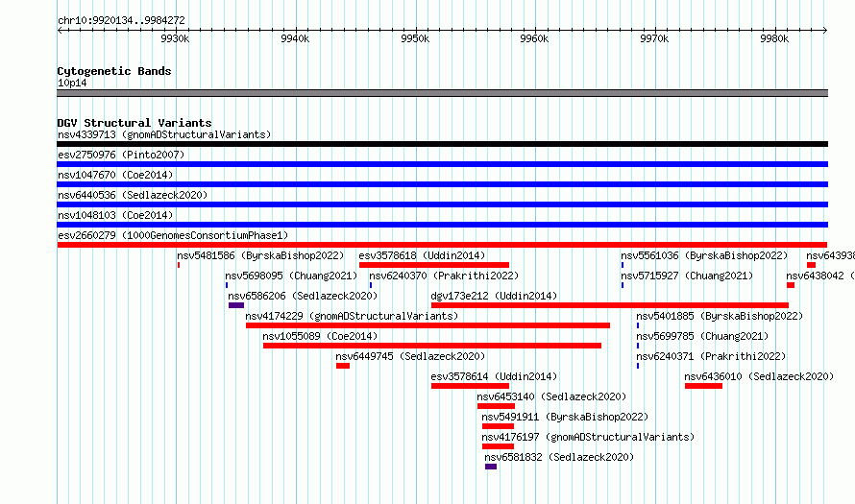Click the nsv4339713 gnomADStructuralVariants label
855x504 pixels.
click(x=164, y=134)
